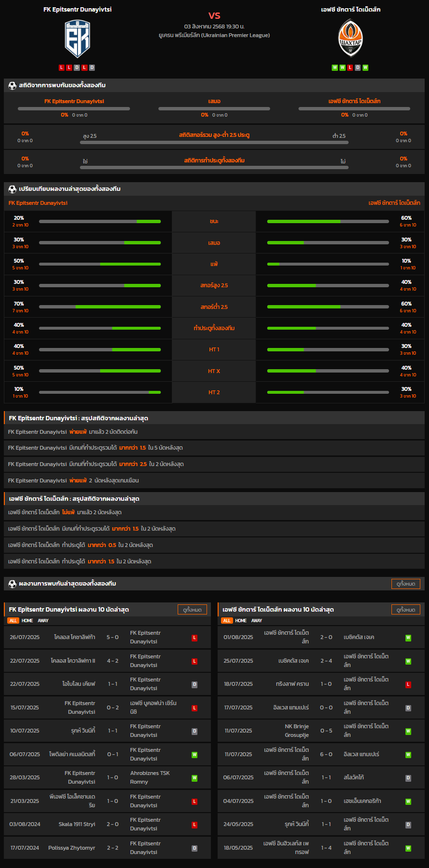Click the D badge in Polissya Zhytomyr row

[x=195, y=848]
